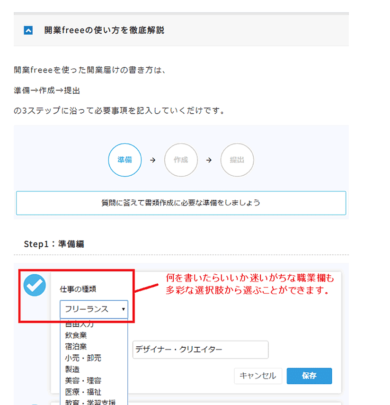Screen dimensions: 390x405
Task: Click the 質問に答えて書類作成 banner box
Action: click(x=181, y=203)
